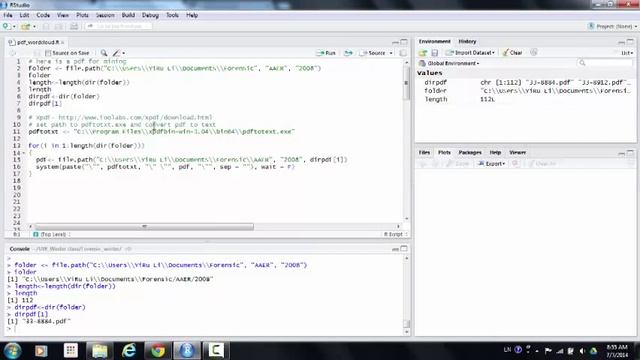The width and height of the screenshot is (640, 360).
Task: Open the Code menu
Action: (x=43, y=15)
